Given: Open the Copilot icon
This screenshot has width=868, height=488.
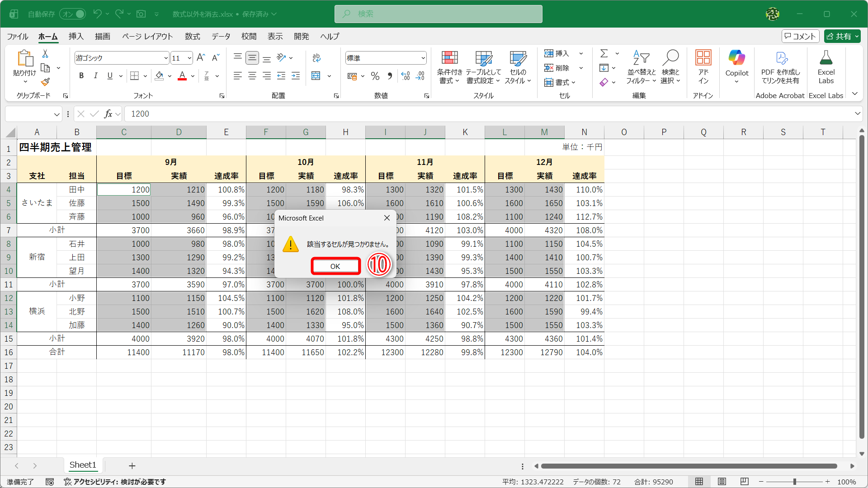Looking at the screenshot, I should (x=736, y=58).
